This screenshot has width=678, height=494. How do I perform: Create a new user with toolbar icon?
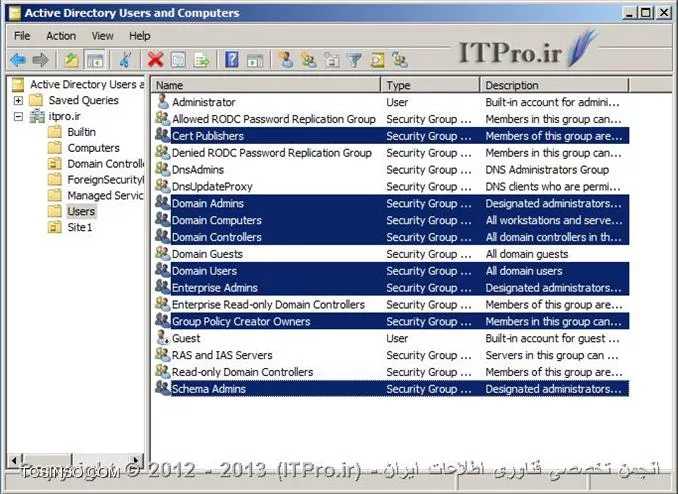285,60
